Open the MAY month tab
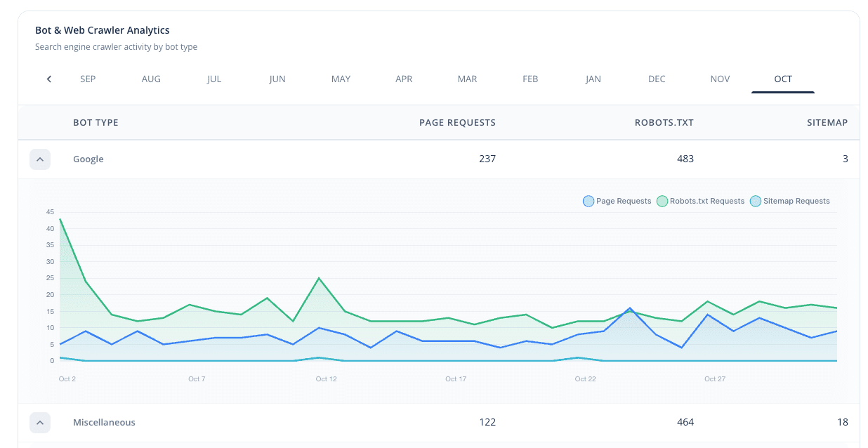Screen dimensions: 868x448 [x=341, y=79]
